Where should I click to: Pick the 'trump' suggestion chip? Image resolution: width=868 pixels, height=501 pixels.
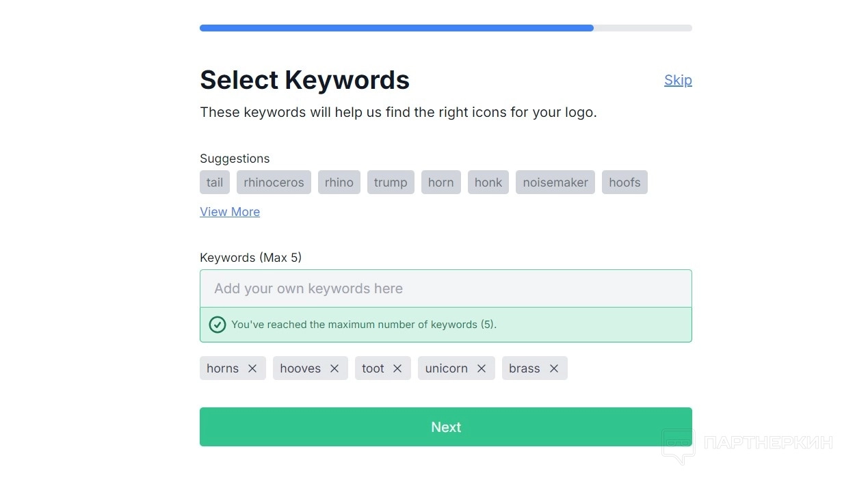pyautogui.click(x=391, y=182)
